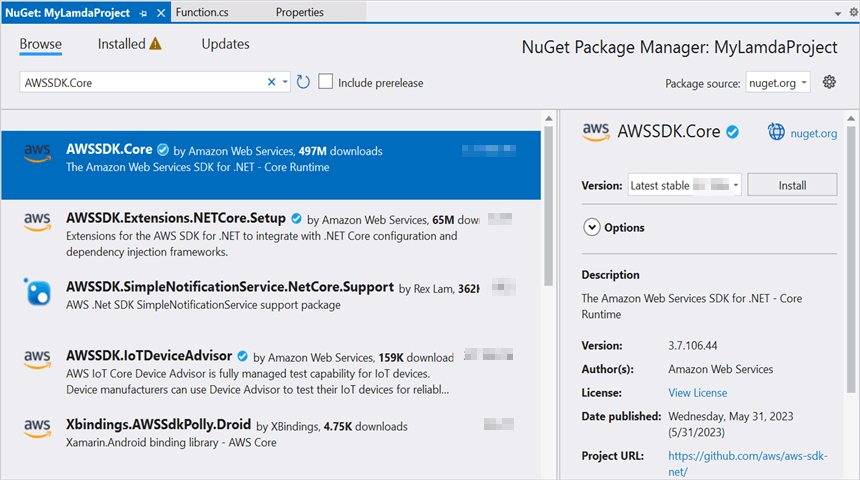Click the package list scrollbar thumb
860x480 pixels.
548,206
